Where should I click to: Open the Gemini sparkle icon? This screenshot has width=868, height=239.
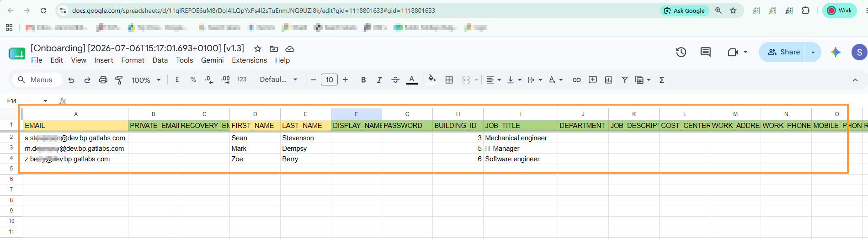836,52
